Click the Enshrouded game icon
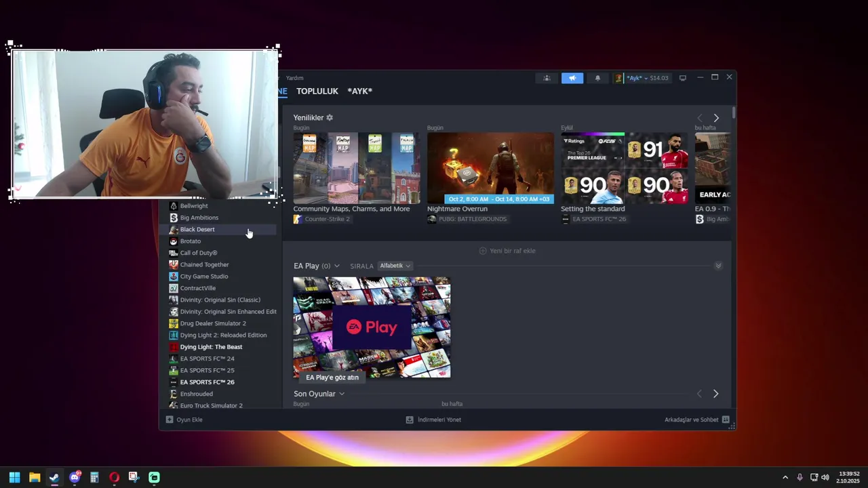The image size is (868, 488). (x=174, y=394)
